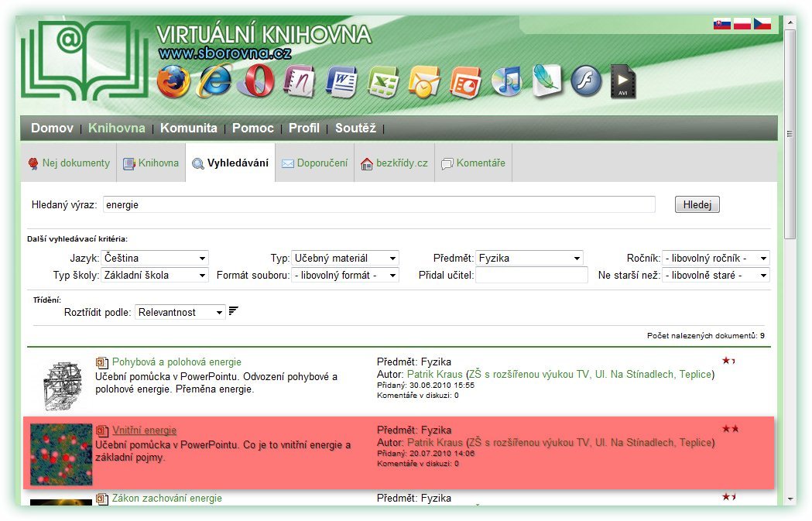Viewport: 812px width, 521px height.
Task: Open the Zákon zachování energie document link
Action: [x=166, y=499]
